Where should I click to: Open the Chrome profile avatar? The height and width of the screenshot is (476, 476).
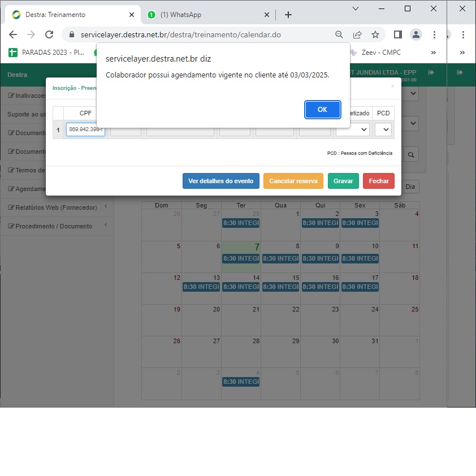(x=416, y=34)
